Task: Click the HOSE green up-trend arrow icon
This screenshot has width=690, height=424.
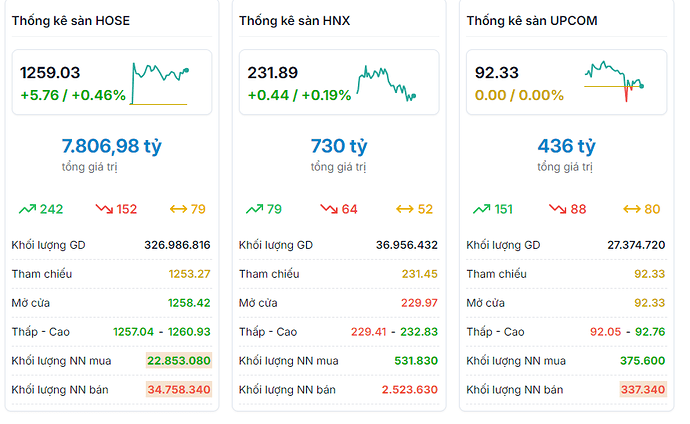Action: tap(27, 209)
